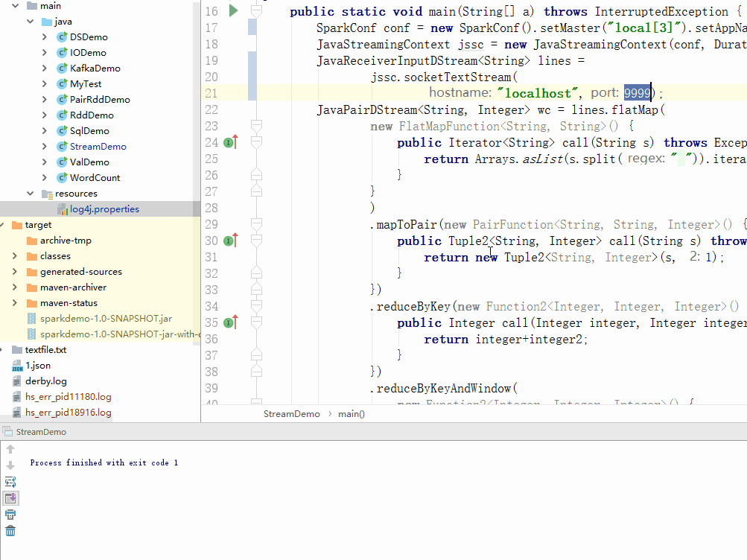The height and width of the screenshot is (560, 747).
Task: Click the StreamDemo run tab icon
Action: click(7, 432)
